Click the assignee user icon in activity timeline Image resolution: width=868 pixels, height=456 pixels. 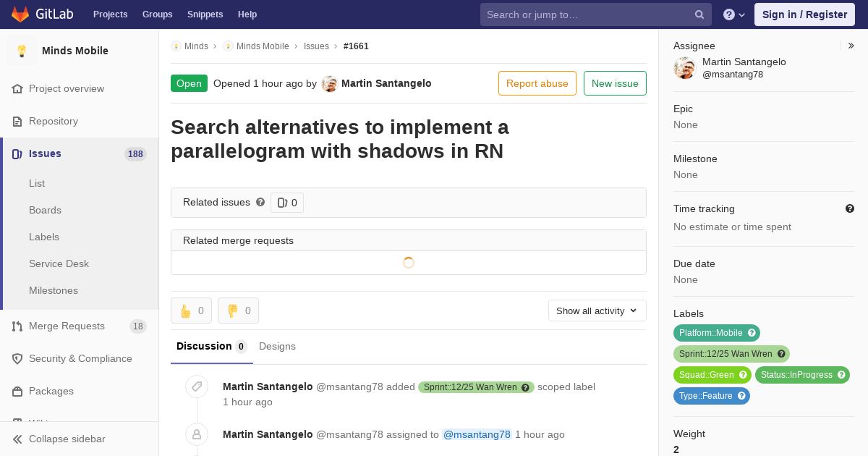(x=197, y=434)
